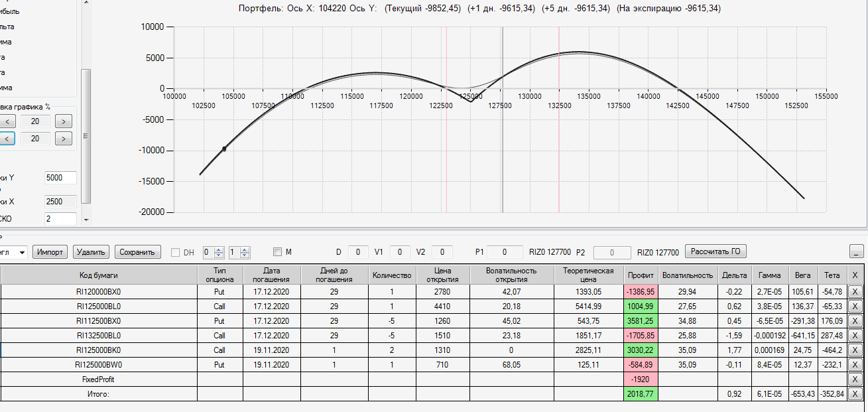The height and width of the screenshot is (412, 868).
Task: Click the highlighted lower left arrow button
Action: click(x=7, y=139)
